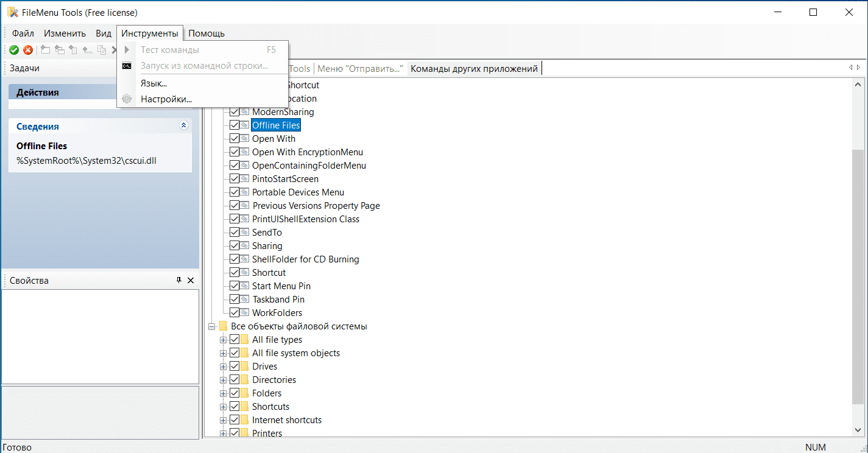Image resolution: width=868 pixels, height=453 pixels.
Task: Select the Previous Versions Property Page entry
Action: click(316, 206)
